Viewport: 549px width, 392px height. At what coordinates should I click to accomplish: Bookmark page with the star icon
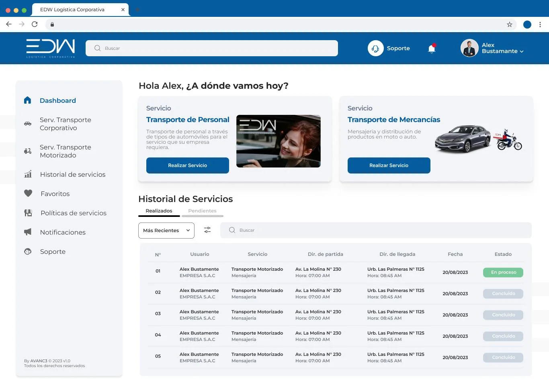[x=510, y=24]
